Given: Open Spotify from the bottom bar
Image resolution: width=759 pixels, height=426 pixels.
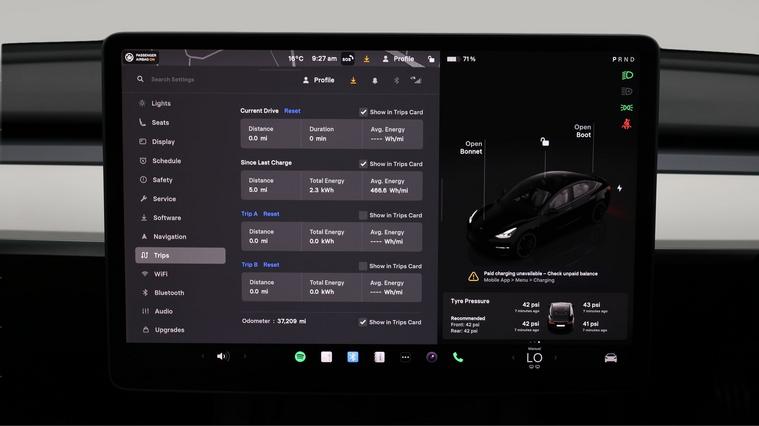Looking at the screenshot, I should [x=300, y=357].
